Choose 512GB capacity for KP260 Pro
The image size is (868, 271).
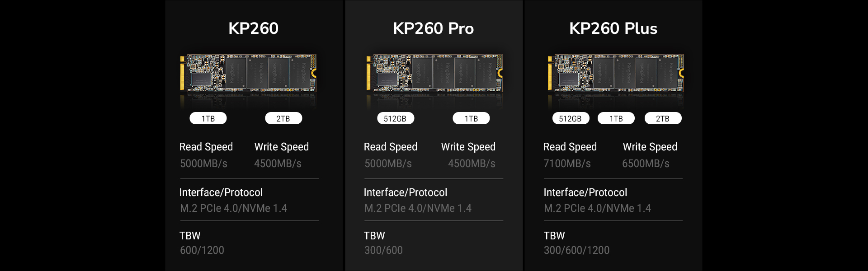[396, 118]
